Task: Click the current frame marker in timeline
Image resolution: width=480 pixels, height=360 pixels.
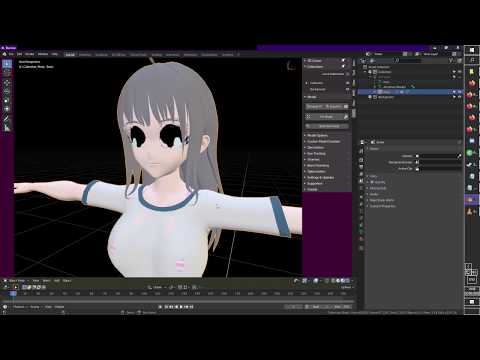Action: (13, 293)
